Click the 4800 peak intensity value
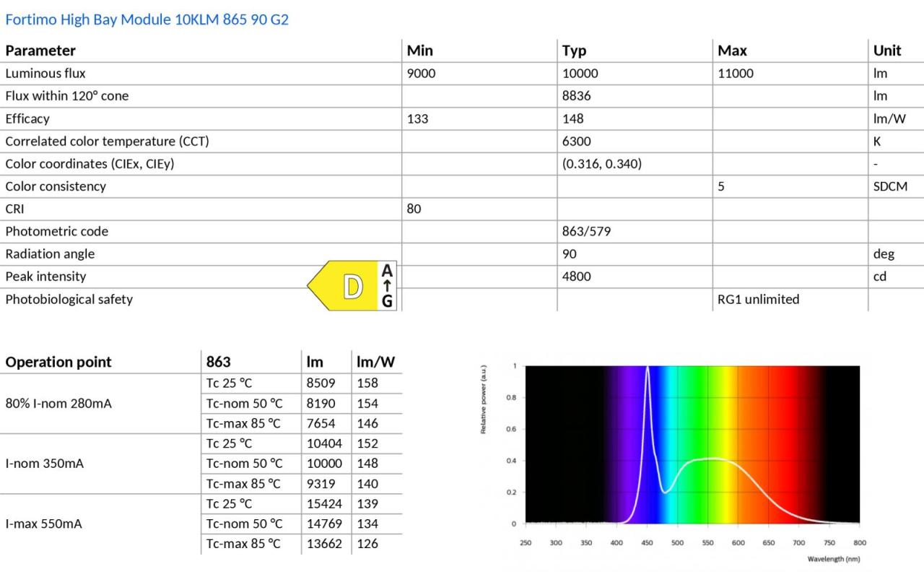924x577 pixels. [577, 277]
